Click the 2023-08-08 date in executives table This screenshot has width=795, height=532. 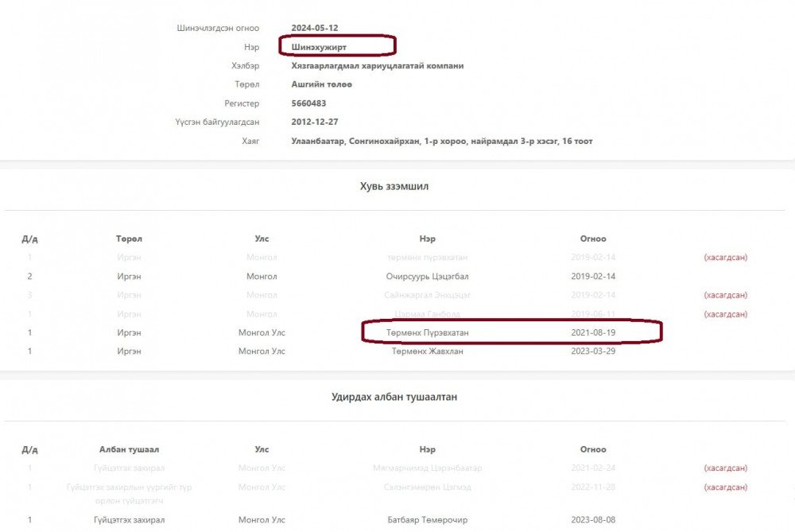click(593, 520)
